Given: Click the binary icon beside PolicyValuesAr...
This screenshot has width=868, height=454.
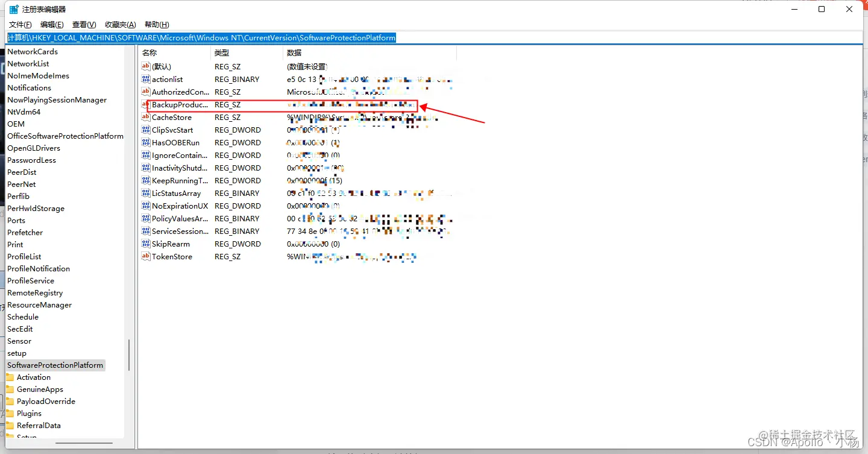Looking at the screenshot, I should click(x=145, y=218).
